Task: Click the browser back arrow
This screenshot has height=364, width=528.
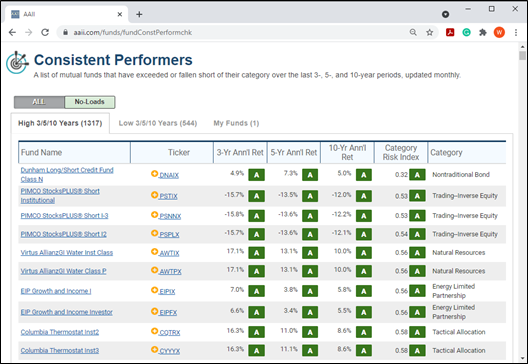Action: click(x=12, y=32)
